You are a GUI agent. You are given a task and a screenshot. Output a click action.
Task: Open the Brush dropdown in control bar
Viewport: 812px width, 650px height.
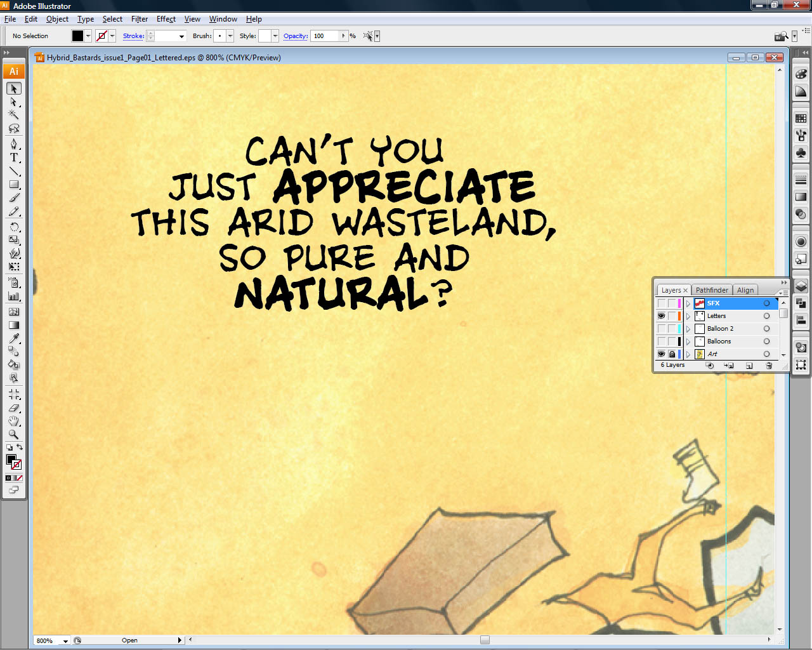230,36
